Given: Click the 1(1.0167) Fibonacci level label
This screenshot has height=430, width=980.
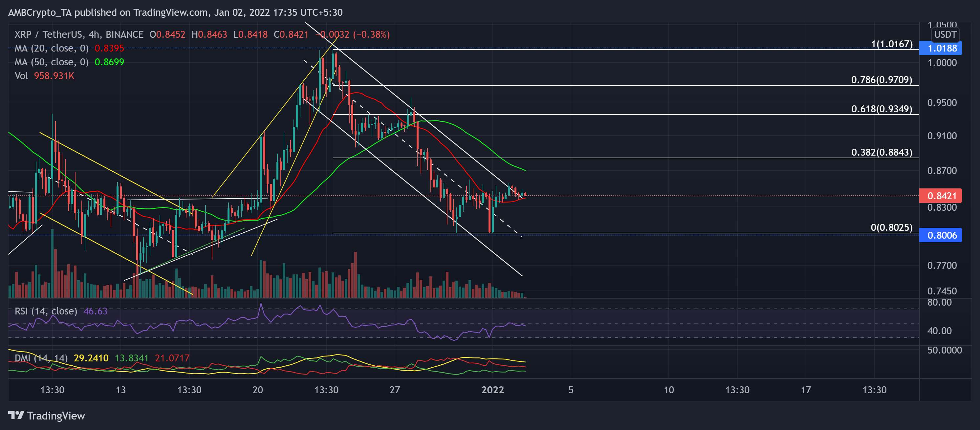Looking at the screenshot, I should (x=892, y=44).
